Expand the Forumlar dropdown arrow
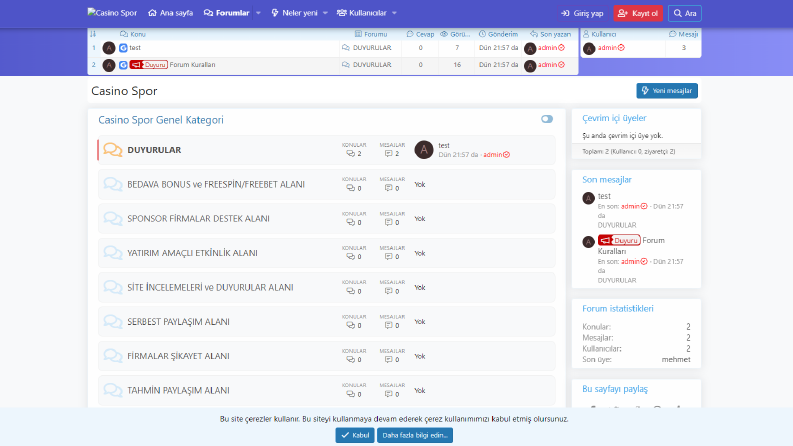793x446 pixels. click(258, 13)
